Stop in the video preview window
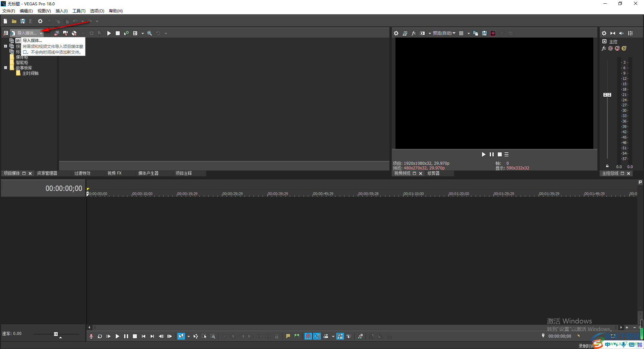The width and height of the screenshot is (644, 349). [500, 154]
